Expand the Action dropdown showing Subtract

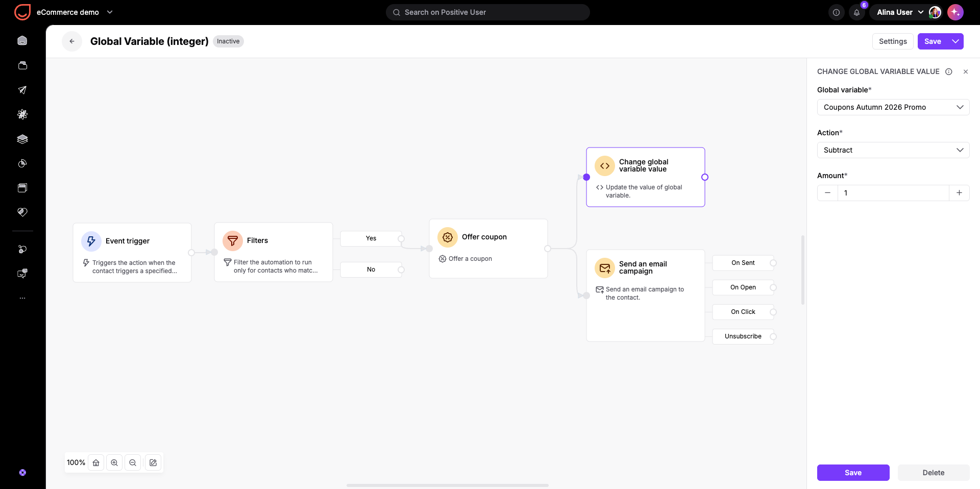pos(893,150)
